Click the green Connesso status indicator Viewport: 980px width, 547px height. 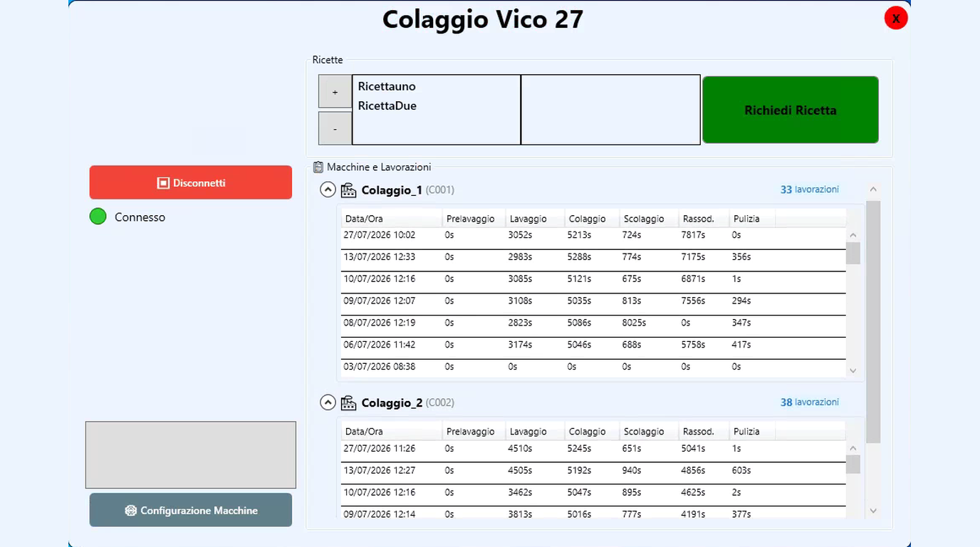[98, 217]
